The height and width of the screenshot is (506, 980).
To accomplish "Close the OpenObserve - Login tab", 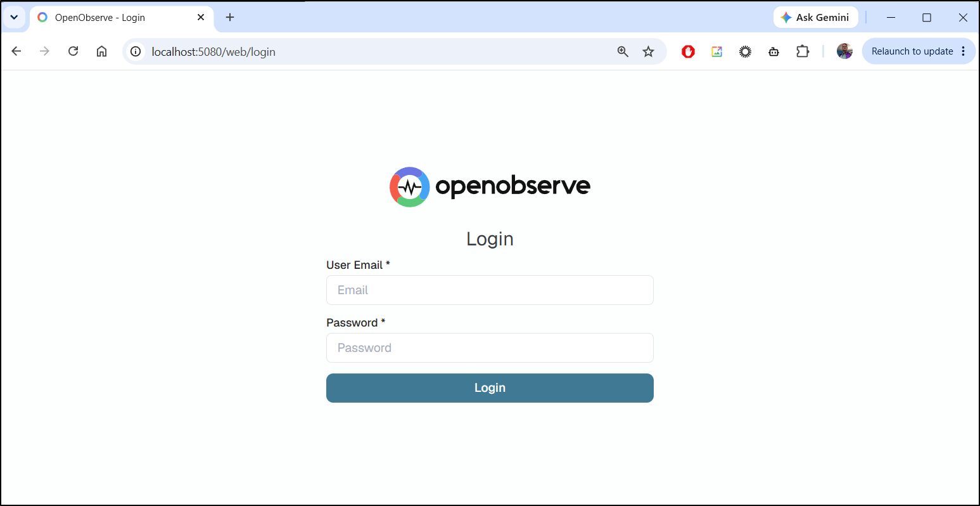I will click(201, 17).
